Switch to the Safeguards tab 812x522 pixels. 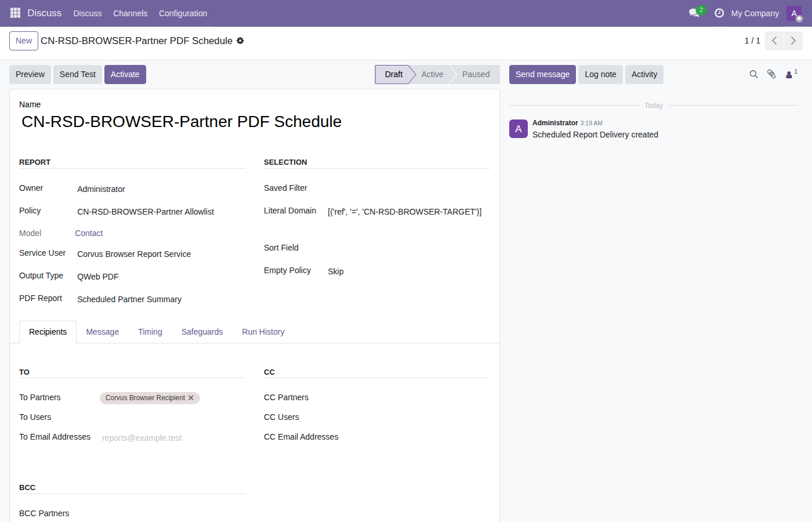[x=202, y=332]
